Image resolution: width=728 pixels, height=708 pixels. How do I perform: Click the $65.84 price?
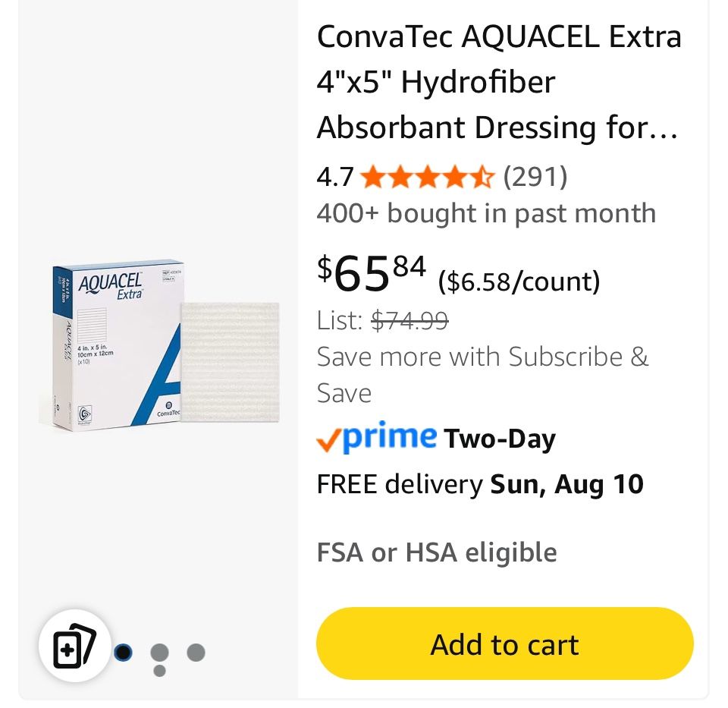coord(372,273)
